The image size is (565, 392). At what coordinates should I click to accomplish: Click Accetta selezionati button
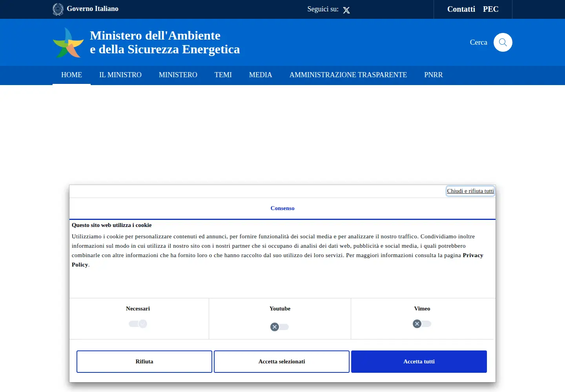click(282, 361)
